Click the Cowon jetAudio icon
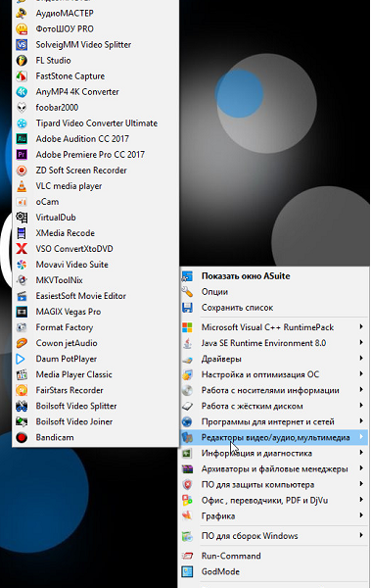Screen dimensions: 371x588 [22, 343]
